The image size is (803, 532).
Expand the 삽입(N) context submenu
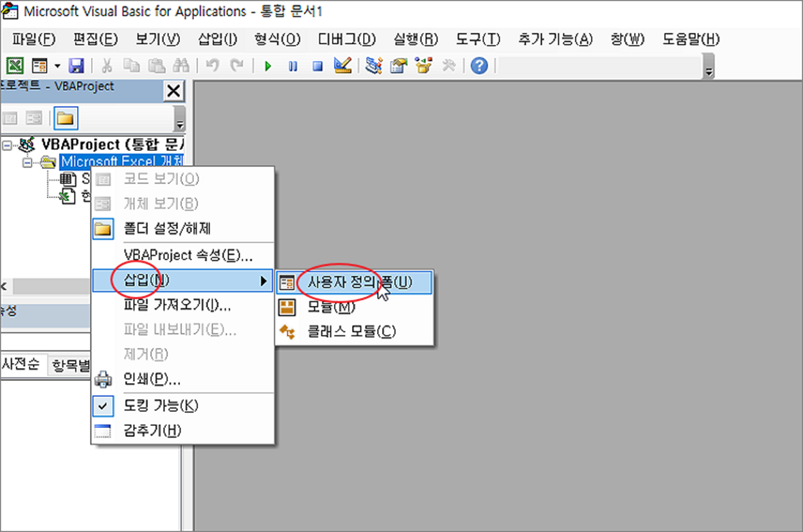point(183,280)
